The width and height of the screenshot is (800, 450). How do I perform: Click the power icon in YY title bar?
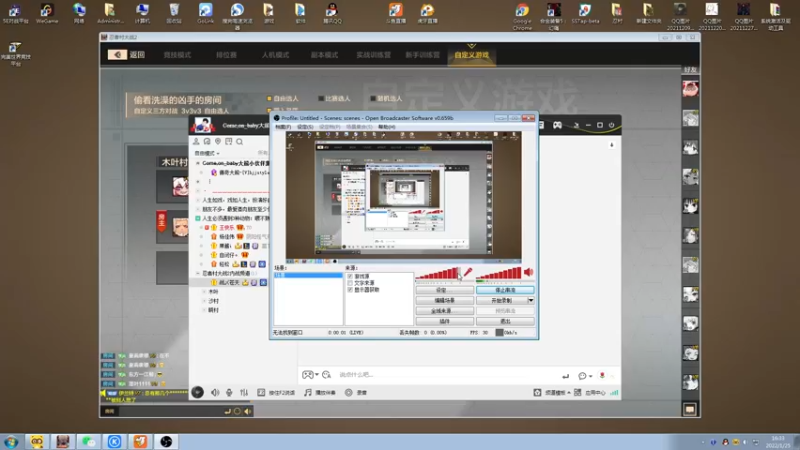[x=611, y=125]
